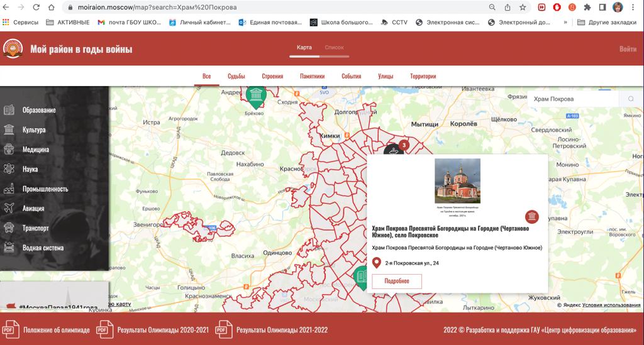Click the #МоскваПарад1941года banner
644x345 pixels.
(x=54, y=296)
